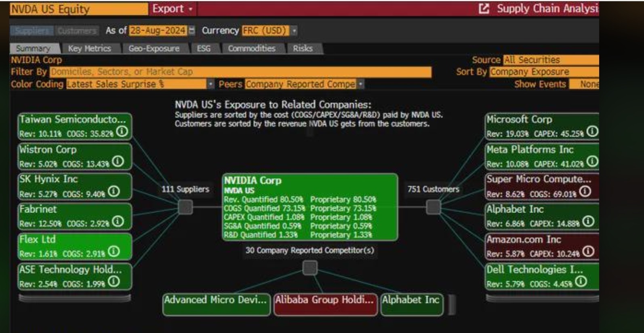This screenshot has height=333, width=644.
Task: Select the Alphabet Inc competitor card
Action: pyautogui.click(x=412, y=304)
